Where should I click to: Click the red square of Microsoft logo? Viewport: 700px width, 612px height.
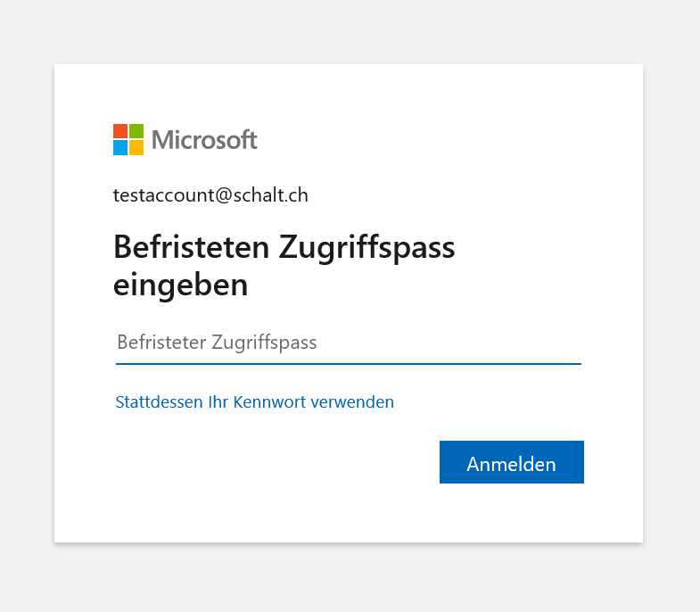[120, 131]
